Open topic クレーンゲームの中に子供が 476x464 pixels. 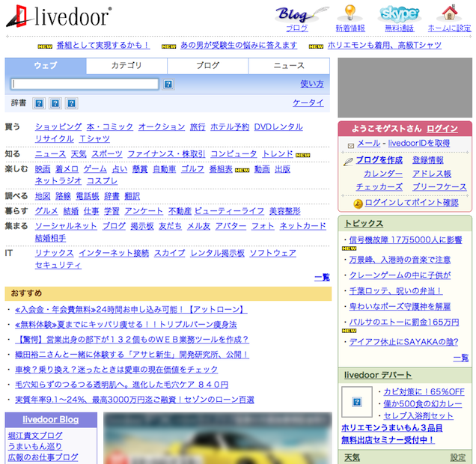400,275
